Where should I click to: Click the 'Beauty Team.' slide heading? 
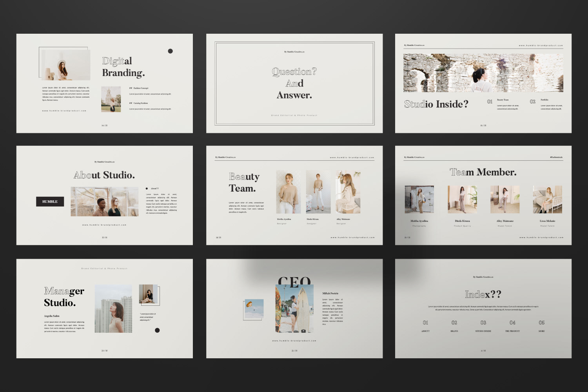coord(244,182)
